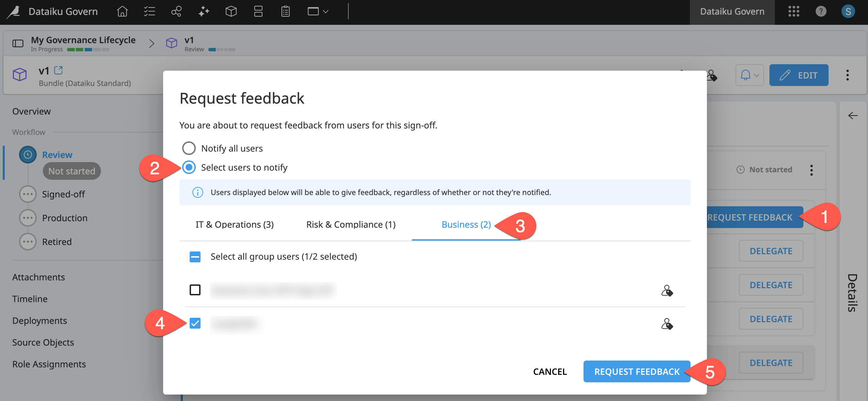868x401 pixels.
Task: Click the help question mark icon
Action: (x=821, y=12)
